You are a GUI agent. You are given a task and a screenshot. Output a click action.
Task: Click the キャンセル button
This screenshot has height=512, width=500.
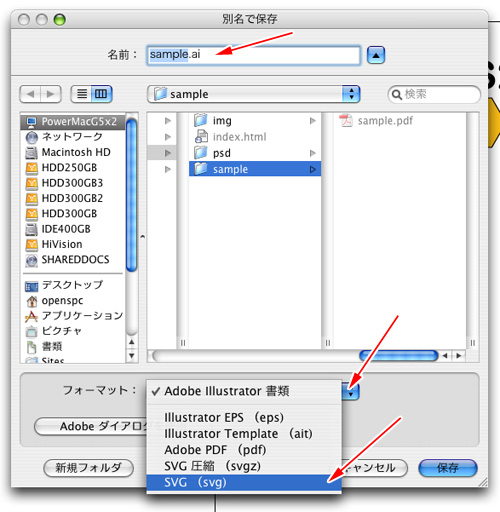pyautogui.click(x=374, y=468)
